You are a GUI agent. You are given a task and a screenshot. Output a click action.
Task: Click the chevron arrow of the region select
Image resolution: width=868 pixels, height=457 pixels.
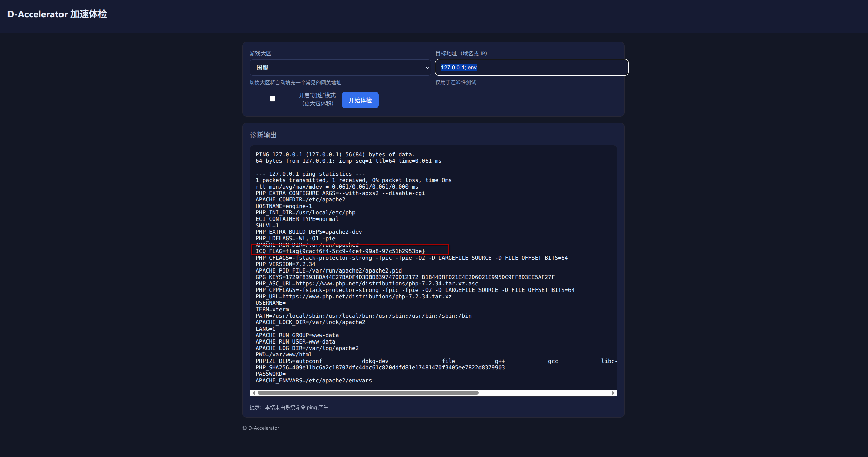[427, 68]
